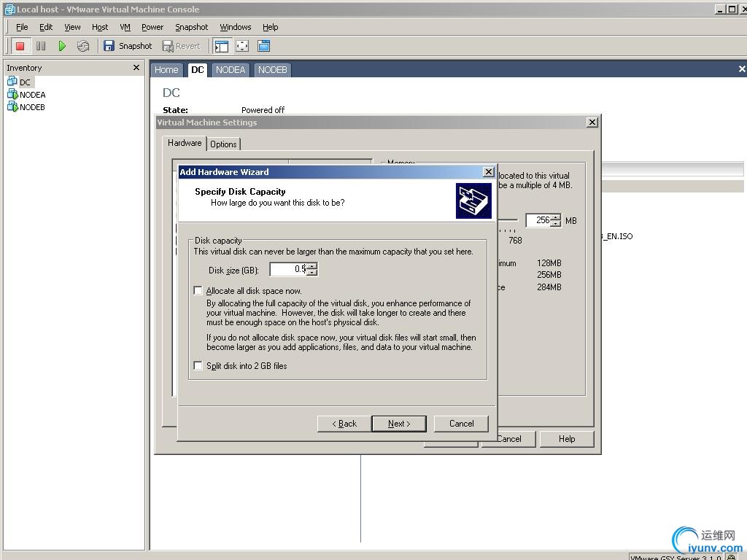Decrease memory with the MB spinner down arrow
The width and height of the screenshot is (747, 560).
(x=555, y=223)
